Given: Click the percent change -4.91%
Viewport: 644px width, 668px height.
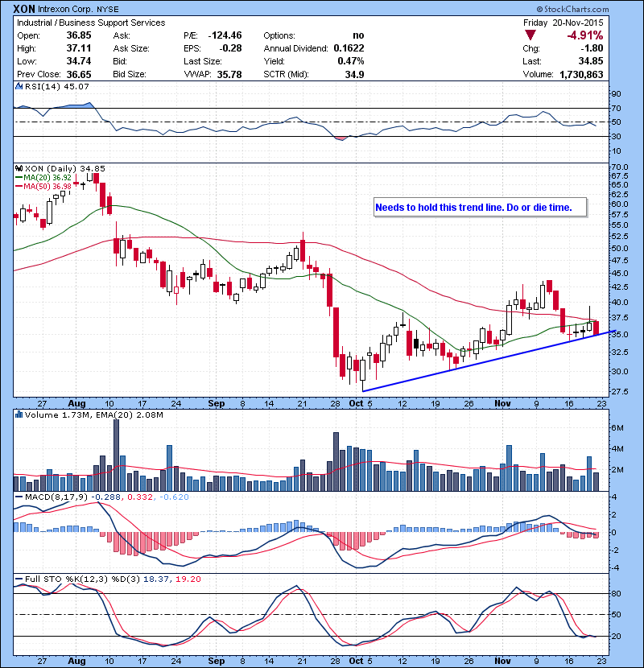Looking at the screenshot, I should tap(584, 35).
